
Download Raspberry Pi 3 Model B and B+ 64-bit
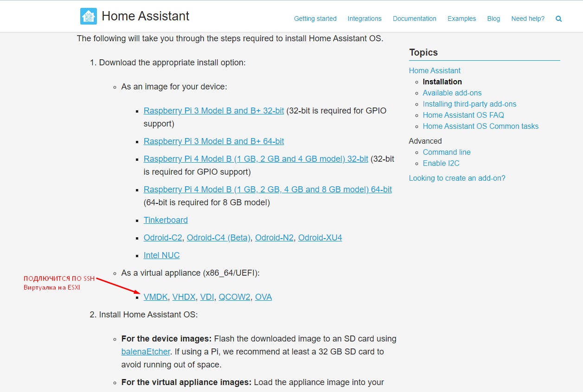pyautogui.click(x=214, y=141)
